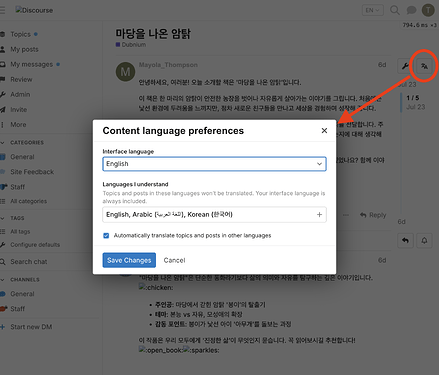439x375 pixels.
Task: Click the plus icon in languages field
Action: pyautogui.click(x=319, y=215)
